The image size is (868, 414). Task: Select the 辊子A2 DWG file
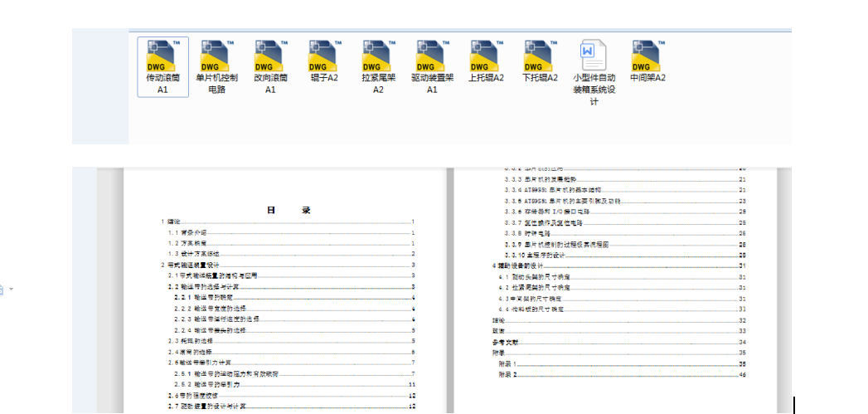324,61
